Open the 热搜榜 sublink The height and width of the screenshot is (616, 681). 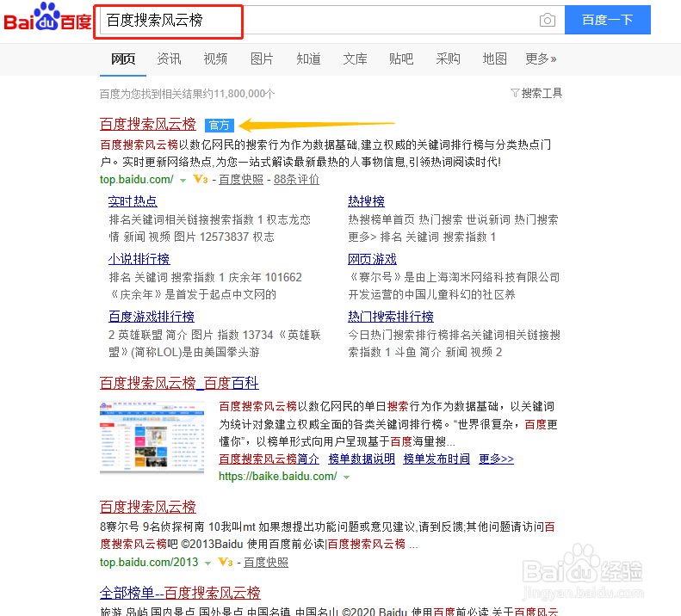click(366, 201)
